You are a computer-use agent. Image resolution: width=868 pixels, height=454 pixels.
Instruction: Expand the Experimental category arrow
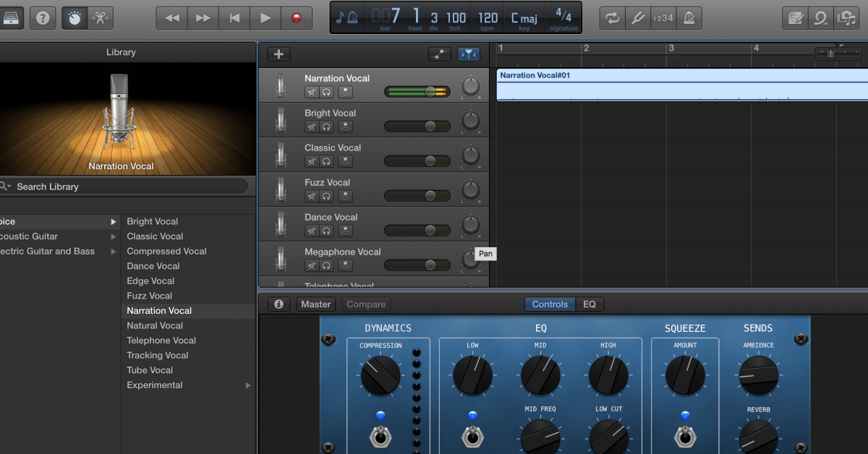[x=248, y=385]
